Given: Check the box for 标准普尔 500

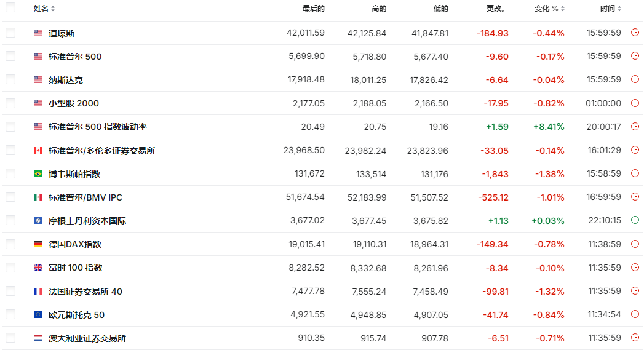Looking at the screenshot, I should (x=10, y=56).
